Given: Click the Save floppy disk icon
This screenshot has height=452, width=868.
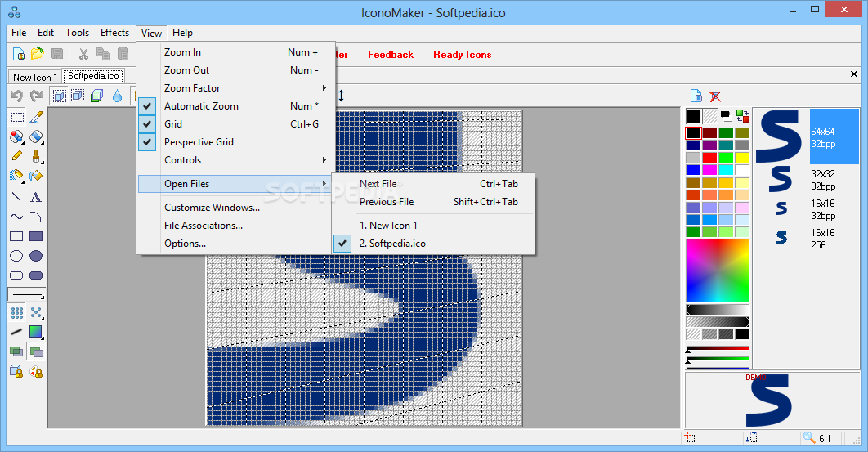Looking at the screenshot, I should [56, 54].
